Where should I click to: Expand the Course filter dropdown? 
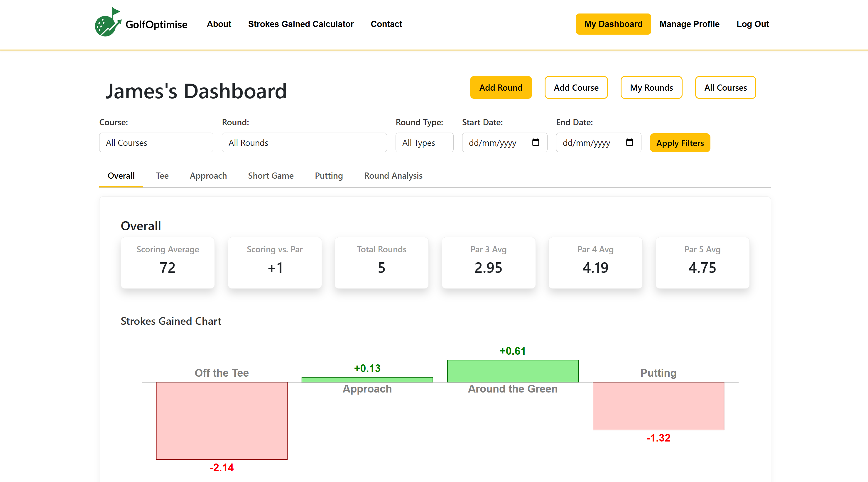(156, 143)
